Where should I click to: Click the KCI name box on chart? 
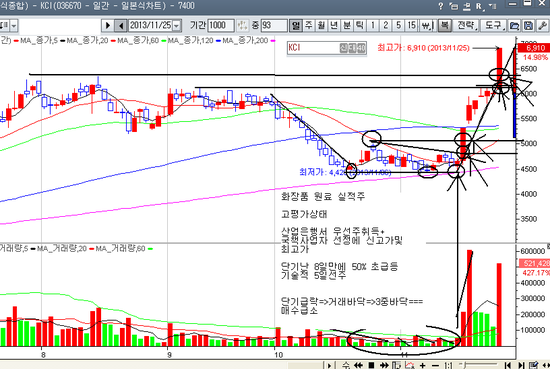pyautogui.click(x=327, y=48)
